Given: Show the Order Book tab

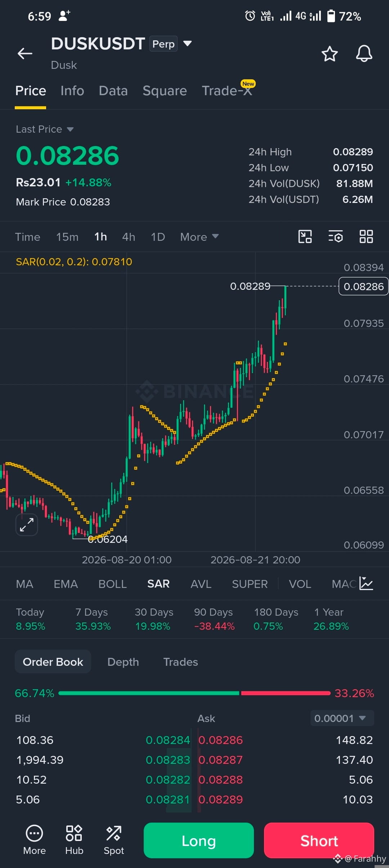Looking at the screenshot, I should (x=53, y=662).
